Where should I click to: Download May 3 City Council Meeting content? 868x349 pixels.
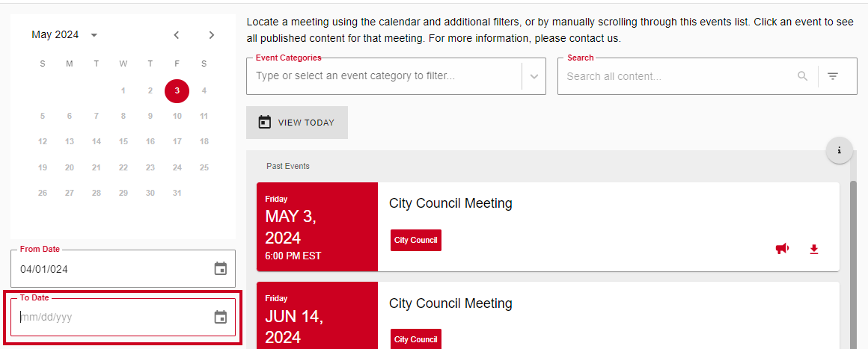(x=814, y=250)
